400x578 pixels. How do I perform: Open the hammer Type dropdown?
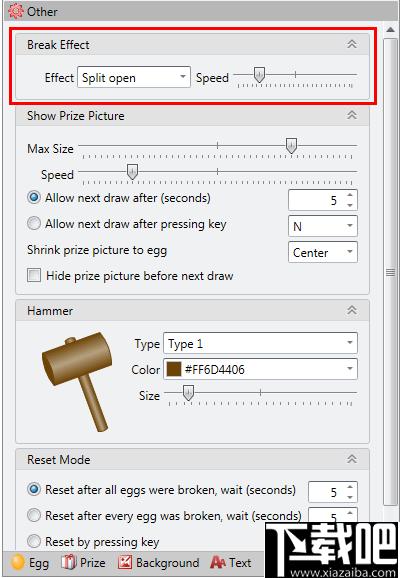(260, 343)
